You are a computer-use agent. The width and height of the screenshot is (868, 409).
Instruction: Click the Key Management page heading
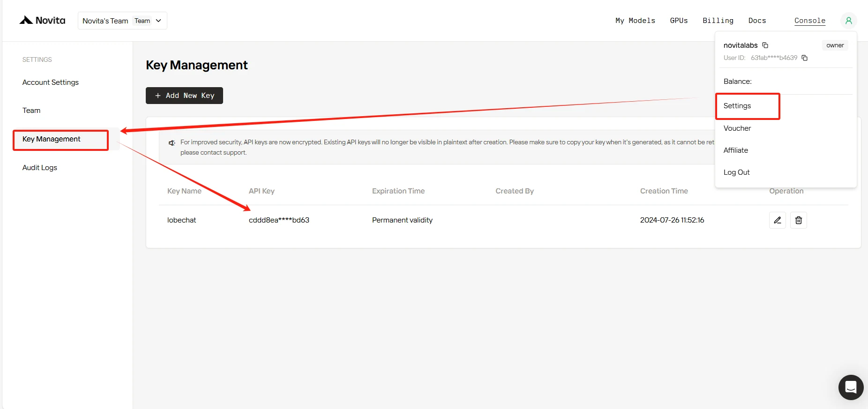pos(197,65)
